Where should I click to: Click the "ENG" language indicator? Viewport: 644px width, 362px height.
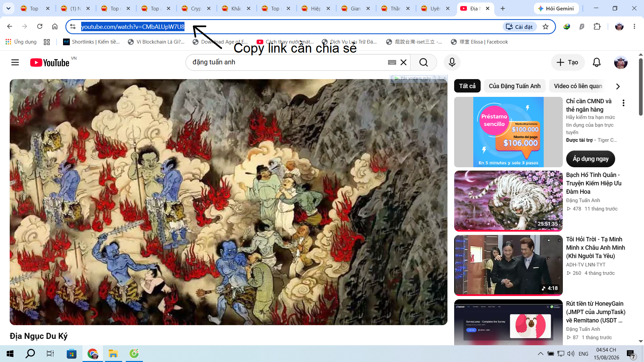[x=583, y=354]
